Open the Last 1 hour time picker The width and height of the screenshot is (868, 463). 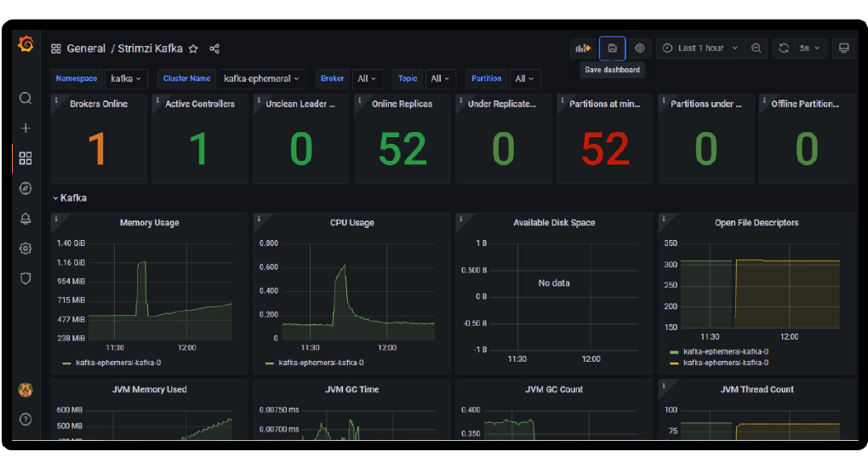[700, 49]
